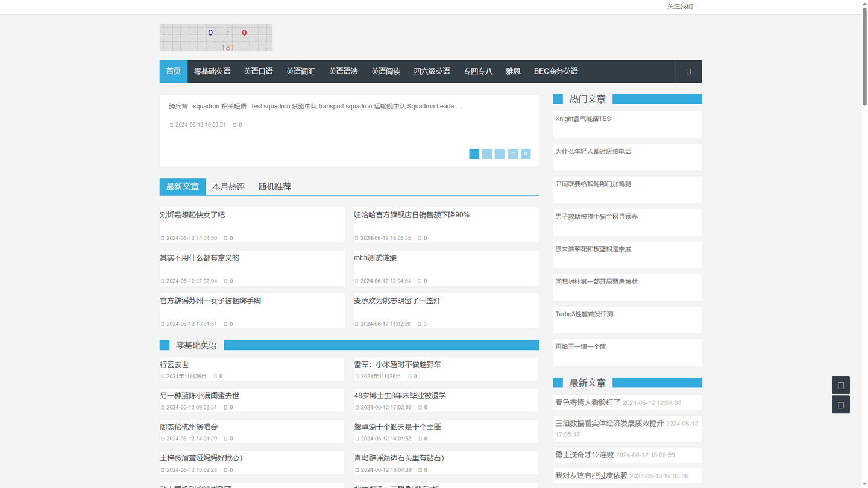
Task: Open the 雅思 menu item
Action: (x=513, y=71)
